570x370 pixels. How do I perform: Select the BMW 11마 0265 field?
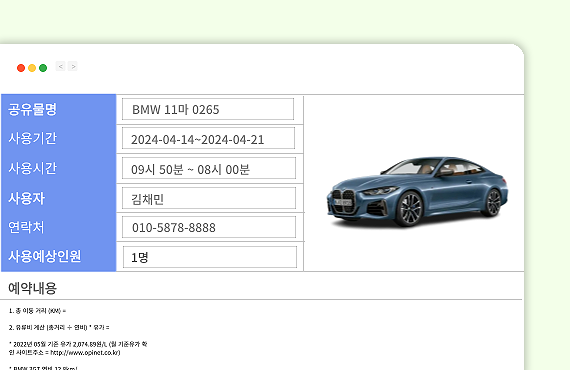(x=208, y=109)
